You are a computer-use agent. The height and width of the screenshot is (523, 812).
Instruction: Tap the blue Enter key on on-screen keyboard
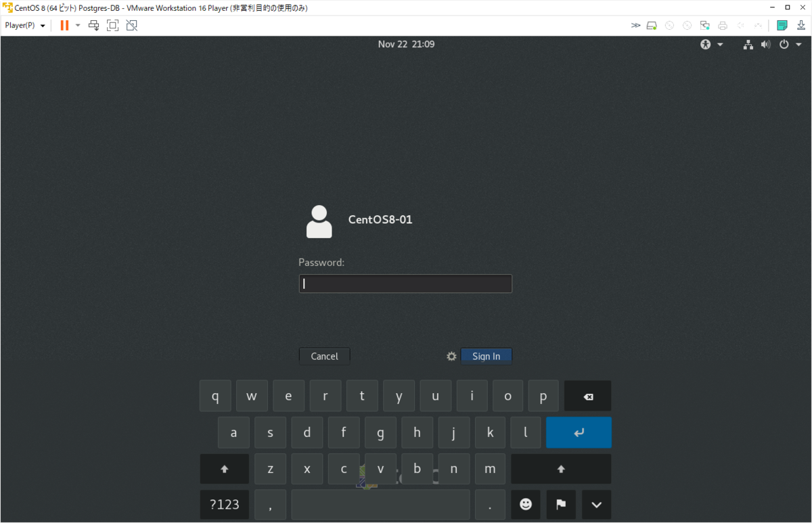[579, 432]
